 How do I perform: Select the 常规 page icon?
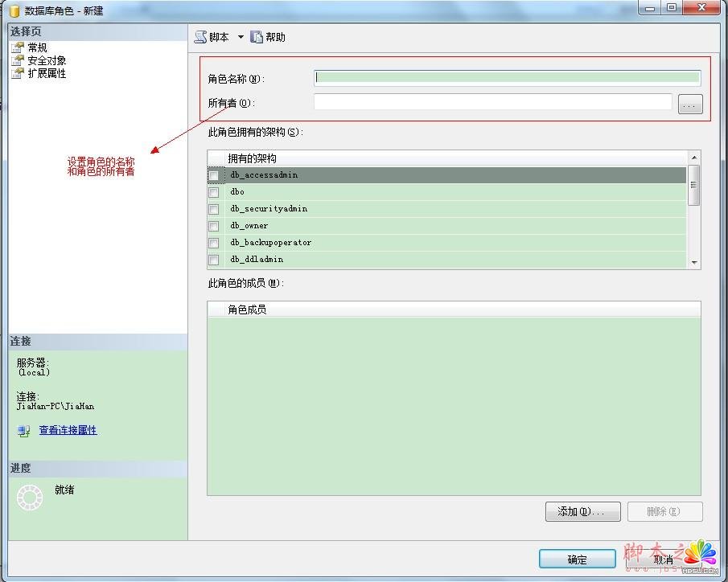point(18,47)
